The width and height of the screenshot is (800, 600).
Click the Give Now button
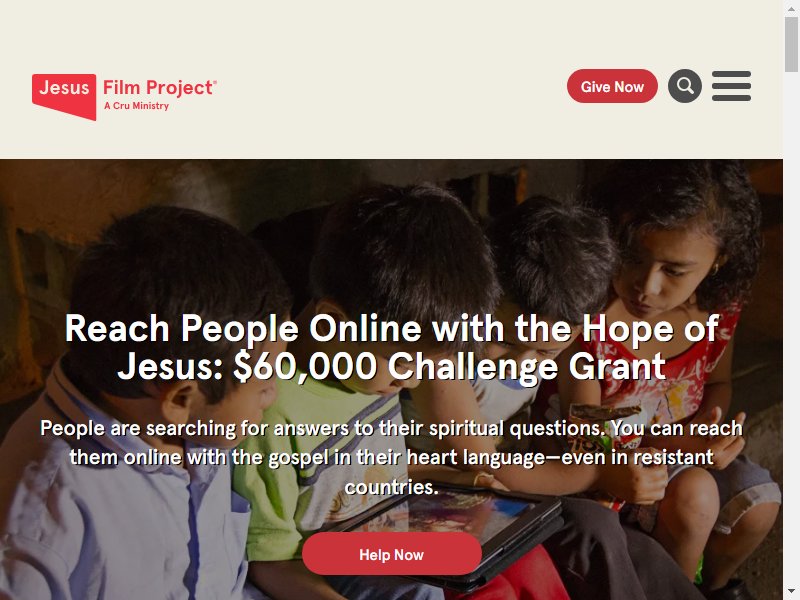coord(612,86)
